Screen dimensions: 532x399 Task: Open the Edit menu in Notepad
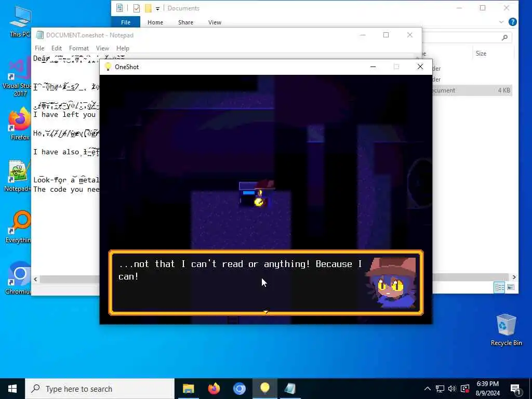tap(56, 48)
